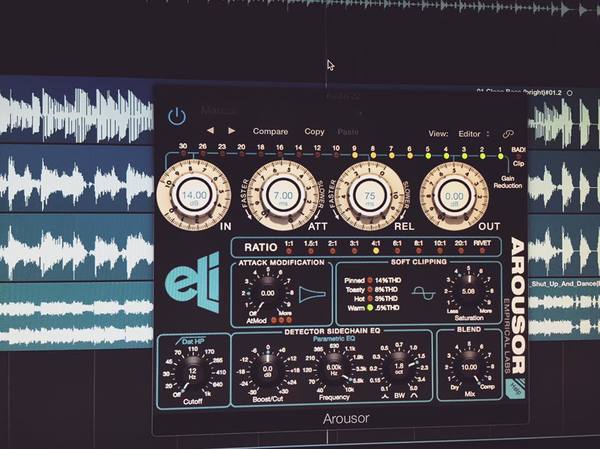Toggle the Warm .5%THD indicator
600x449 pixels.
point(370,307)
